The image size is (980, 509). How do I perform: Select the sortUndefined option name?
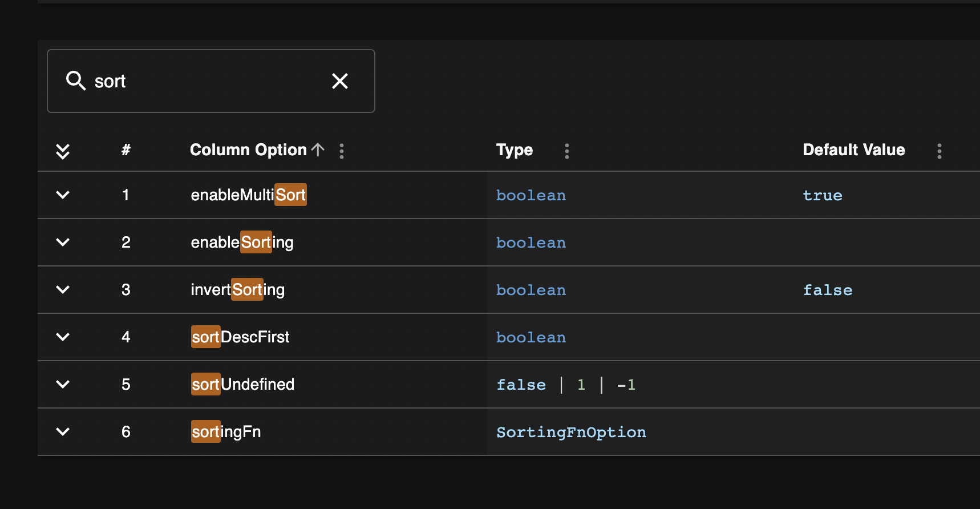pyautogui.click(x=242, y=384)
